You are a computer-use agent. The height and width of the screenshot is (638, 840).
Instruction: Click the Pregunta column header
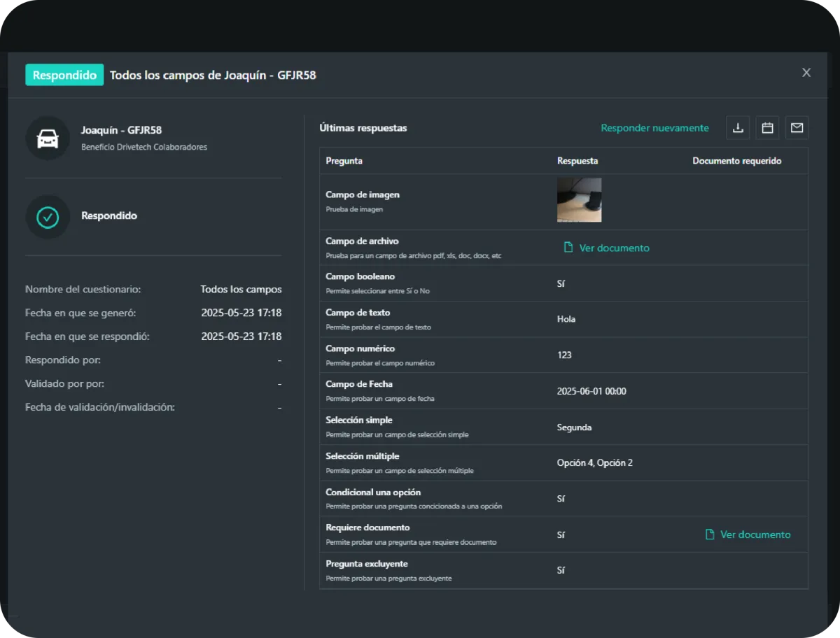344,161
